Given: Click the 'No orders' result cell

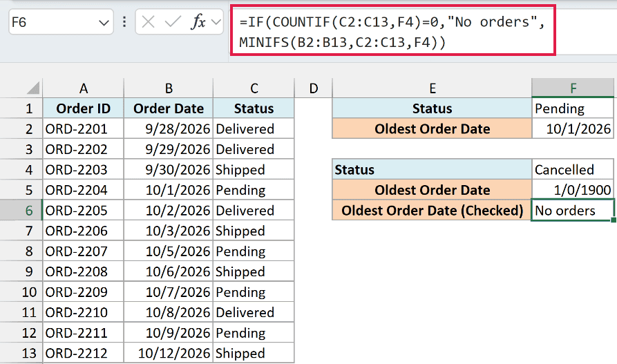Looking at the screenshot, I should click(573, 210).
